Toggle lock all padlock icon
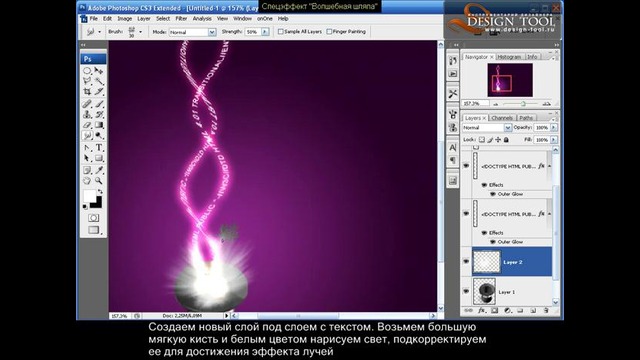640x360 pixels. [506, 140]
